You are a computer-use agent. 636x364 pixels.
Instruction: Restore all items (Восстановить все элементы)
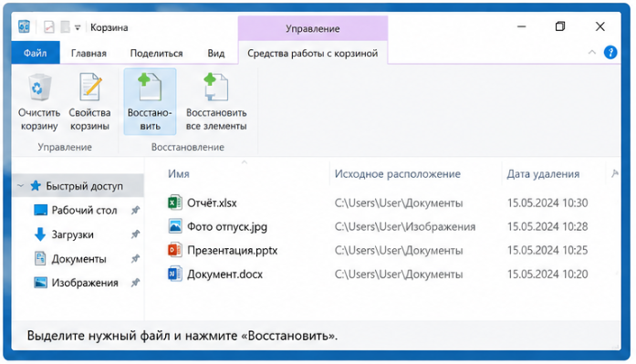(216, 101)
